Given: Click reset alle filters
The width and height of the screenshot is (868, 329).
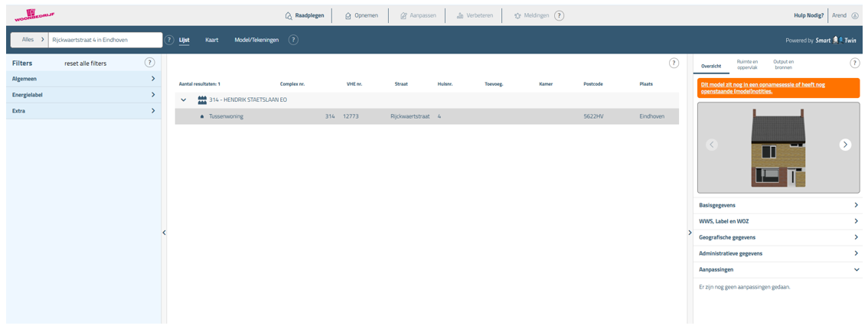Looking at the screenshot, I should pos(85,64).
